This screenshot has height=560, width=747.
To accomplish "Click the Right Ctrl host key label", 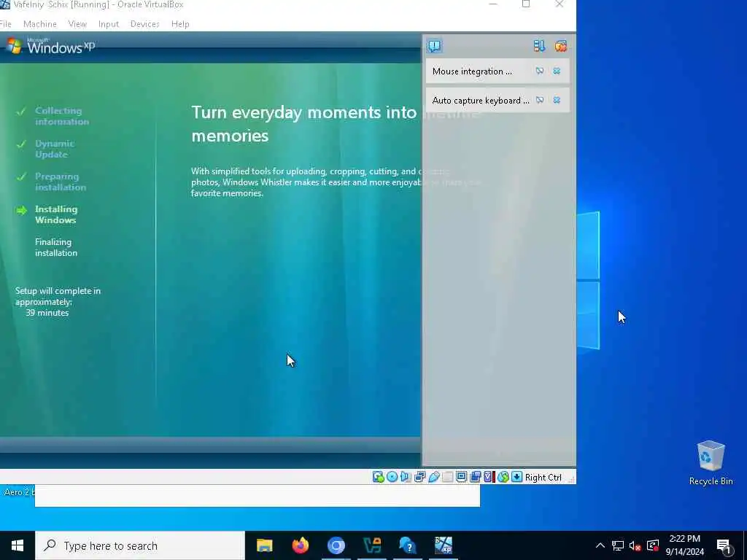I will click(543, 477).
